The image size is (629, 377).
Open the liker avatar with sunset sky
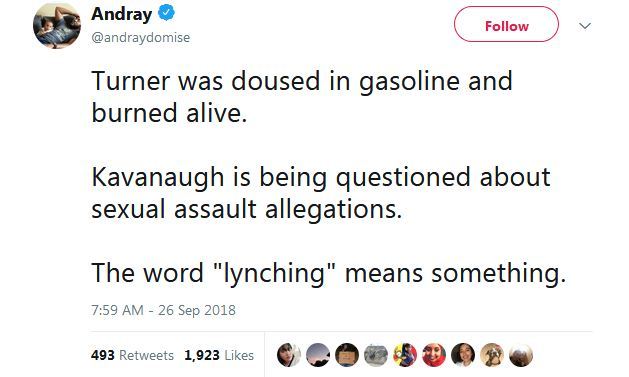coord(318,355)
